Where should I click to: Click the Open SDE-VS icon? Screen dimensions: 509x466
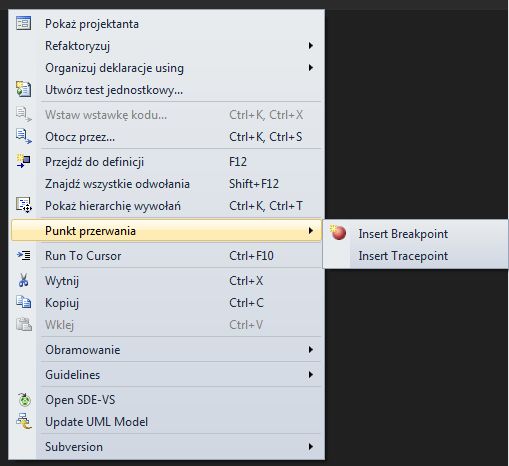[x=24, y=400]
